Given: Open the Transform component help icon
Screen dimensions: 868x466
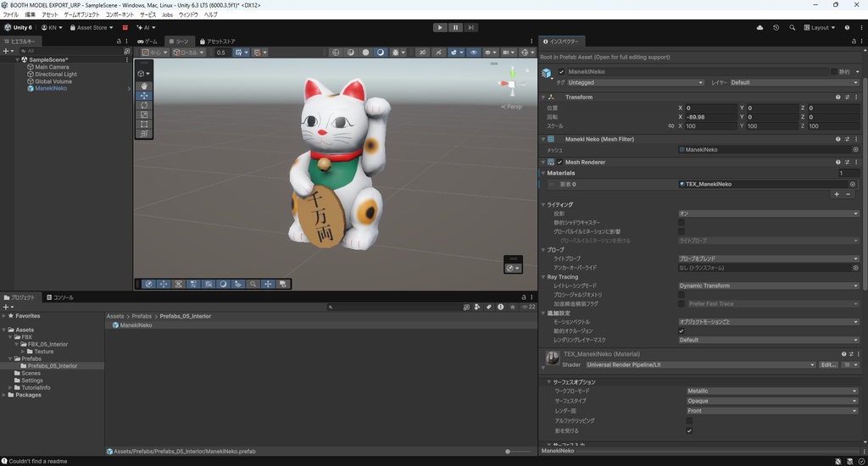Looking at the screenshot, I should [837, 97].
